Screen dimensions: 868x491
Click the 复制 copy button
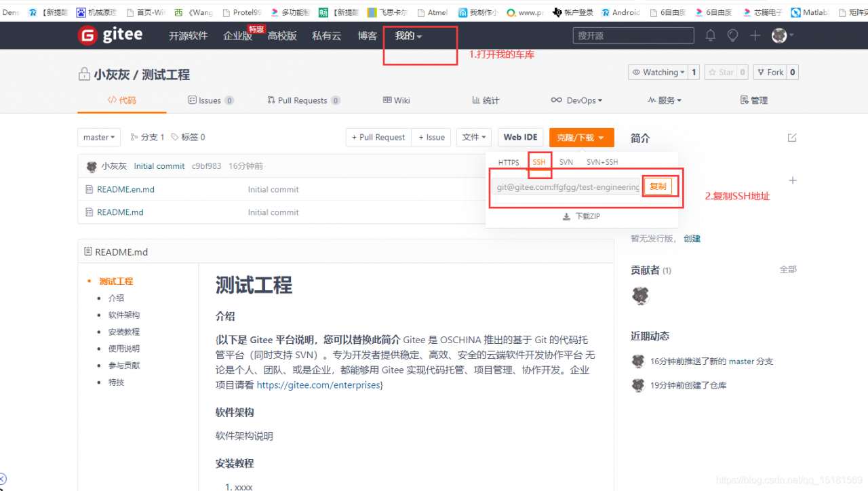pyautogui.click(x=658, y=186)
